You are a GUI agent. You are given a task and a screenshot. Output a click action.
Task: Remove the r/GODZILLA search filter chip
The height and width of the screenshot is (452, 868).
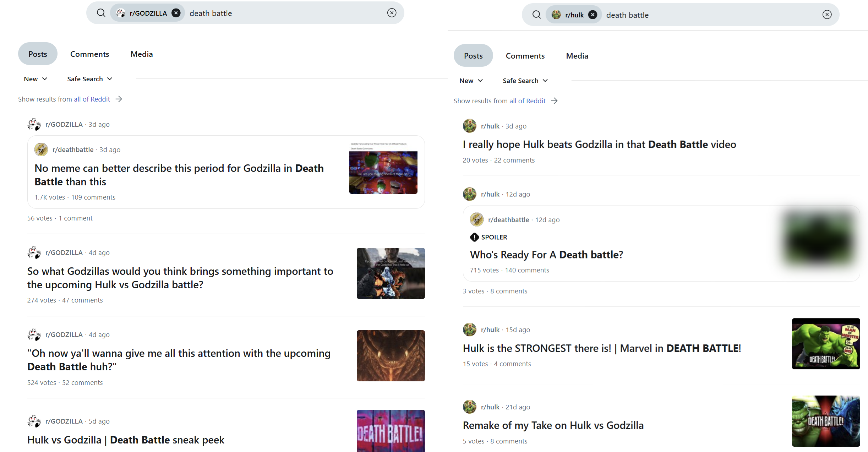pos(176,13)
